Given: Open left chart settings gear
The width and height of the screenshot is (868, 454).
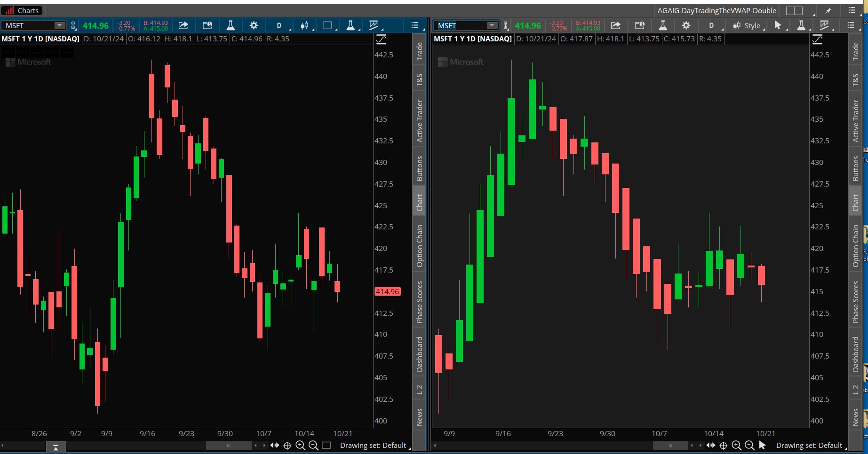Looking at the screenshot, I should [254, 25].
